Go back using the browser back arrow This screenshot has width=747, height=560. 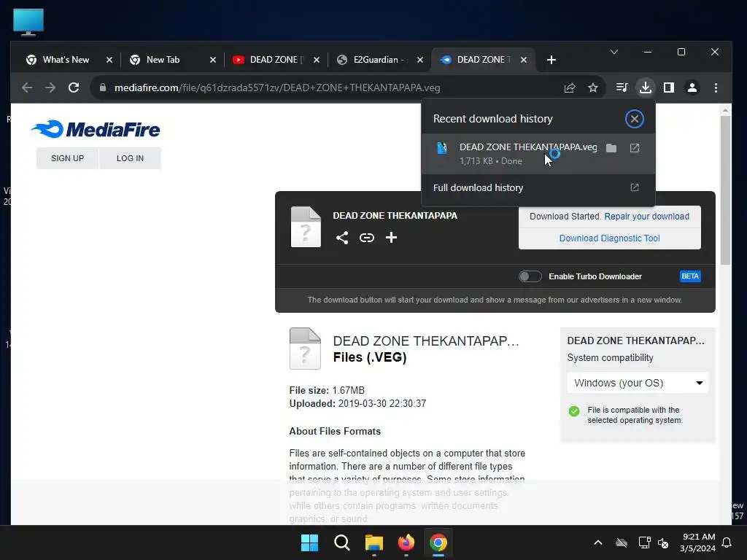click(27, 87)
